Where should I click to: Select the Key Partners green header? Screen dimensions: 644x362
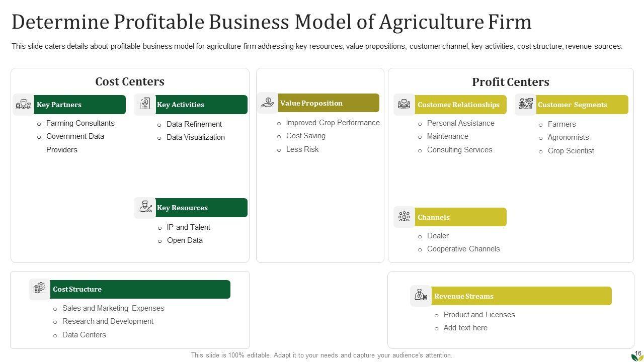[x=79, y=105]
